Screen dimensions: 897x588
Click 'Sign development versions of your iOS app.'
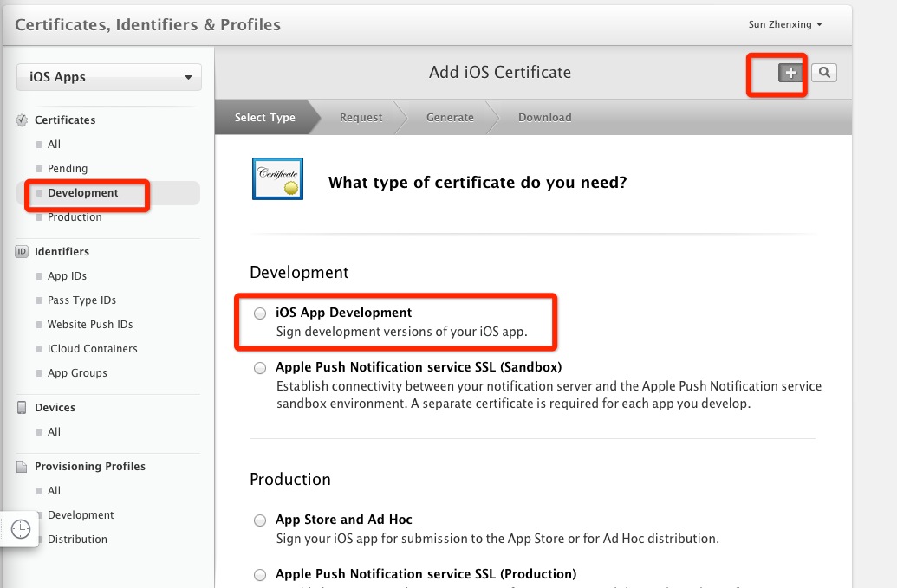point(401,332)
